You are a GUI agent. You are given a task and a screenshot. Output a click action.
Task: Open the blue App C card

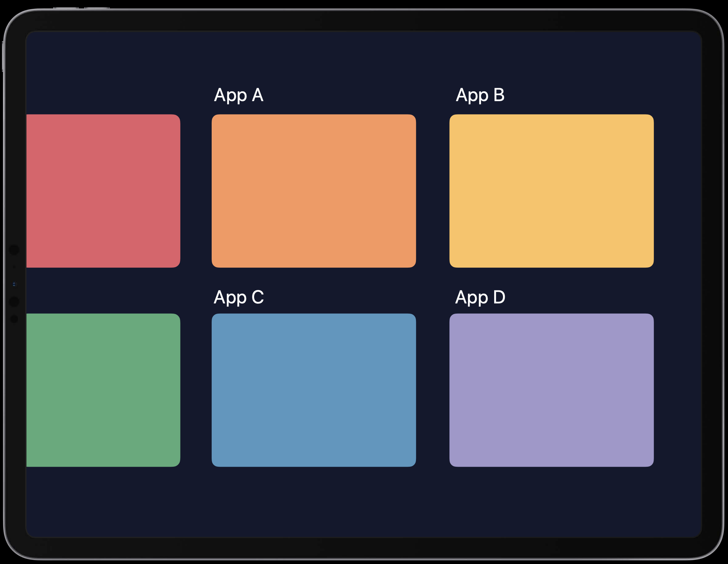(313, 390)
